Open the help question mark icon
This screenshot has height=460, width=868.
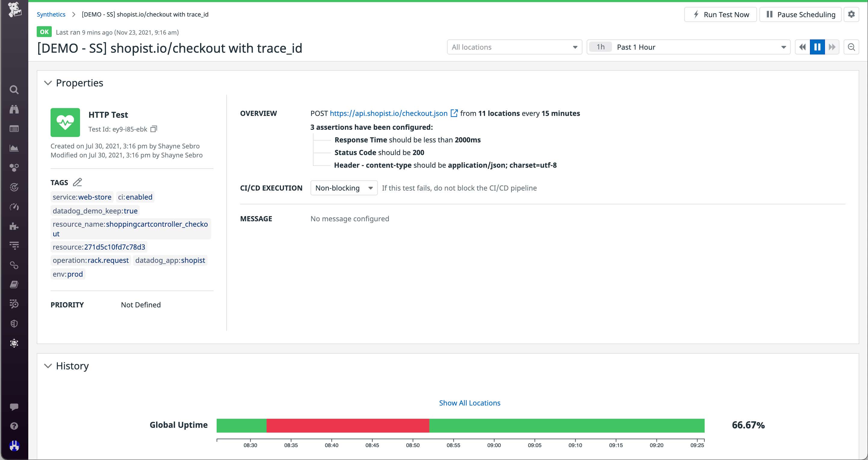[14, 426]
